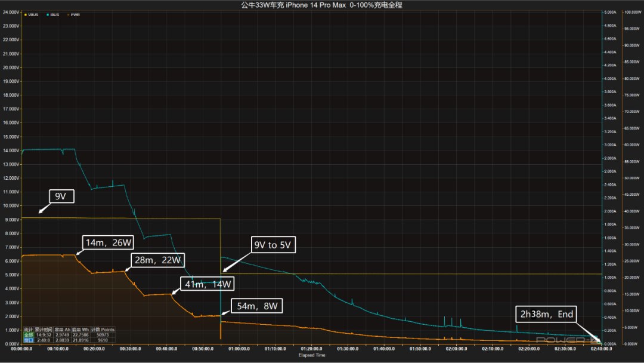Click the blue 窗口 stats row label
Viewport: 644px width, 363px height.
pyautogui.click(x=28, y=340)
